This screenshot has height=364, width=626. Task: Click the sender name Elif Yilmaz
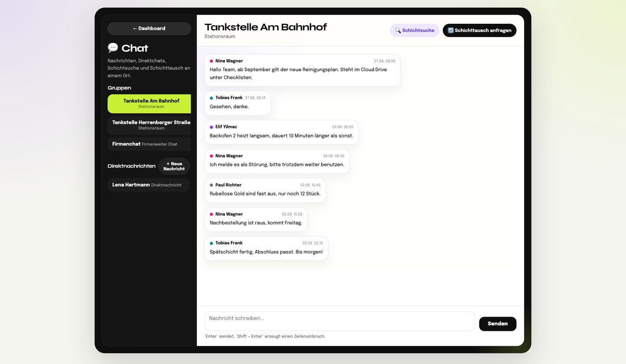click(226, 127)
